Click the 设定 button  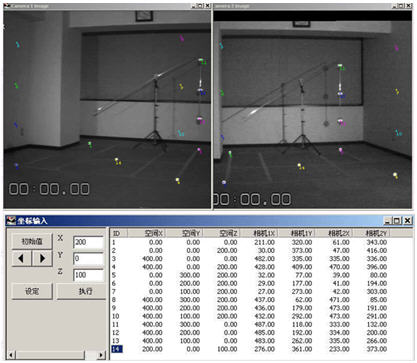point(32,291)
